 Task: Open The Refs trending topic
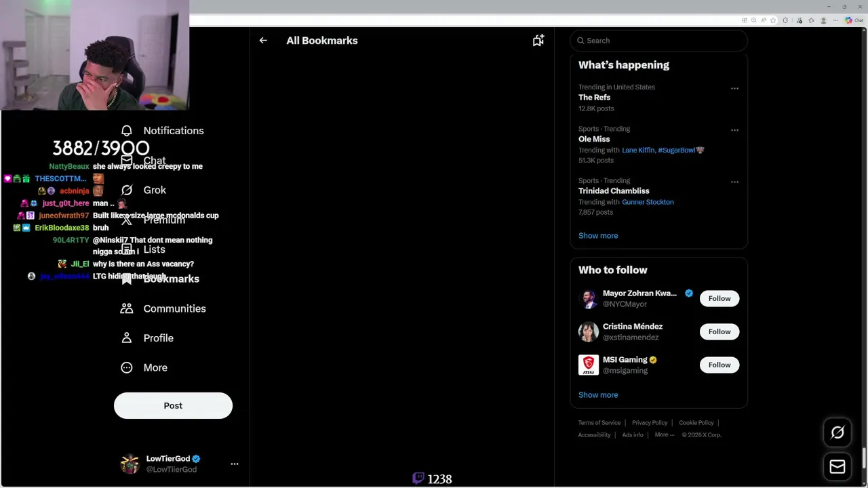click(594, 98)
